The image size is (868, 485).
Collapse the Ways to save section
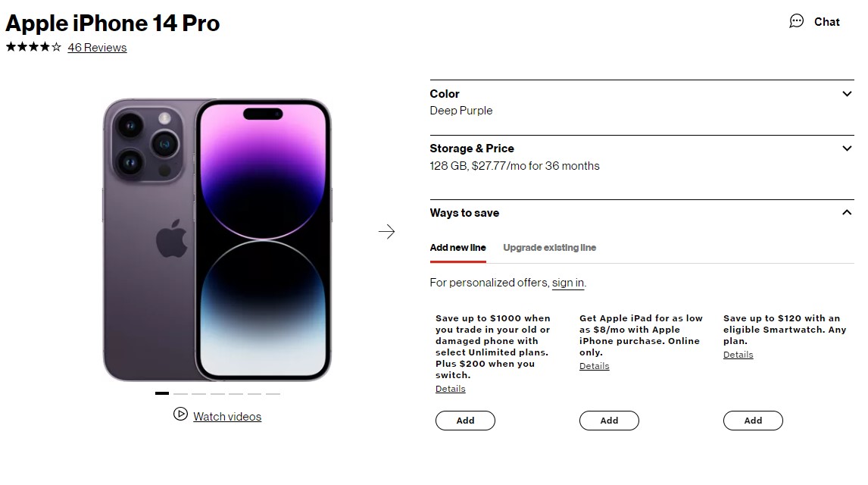click(847, 213)
